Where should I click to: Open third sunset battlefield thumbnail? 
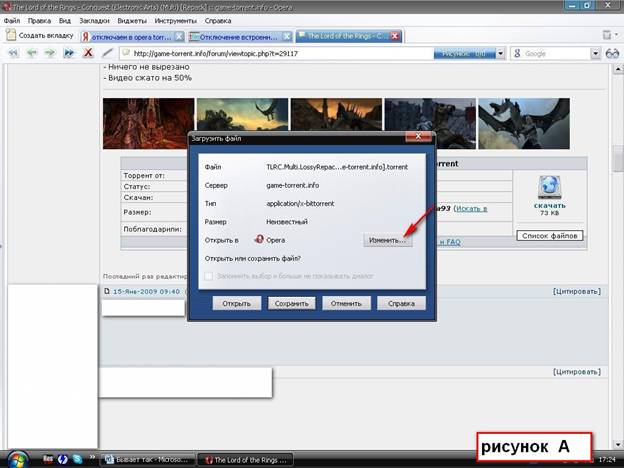pyautogui.click(x=336, y=115)
